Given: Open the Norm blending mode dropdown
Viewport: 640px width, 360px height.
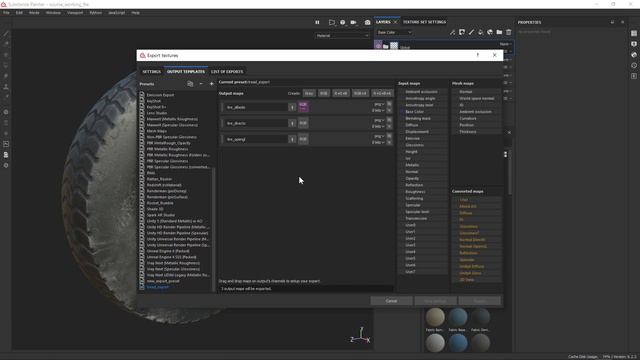Looking at the screenshot, I should coord(505,44).
